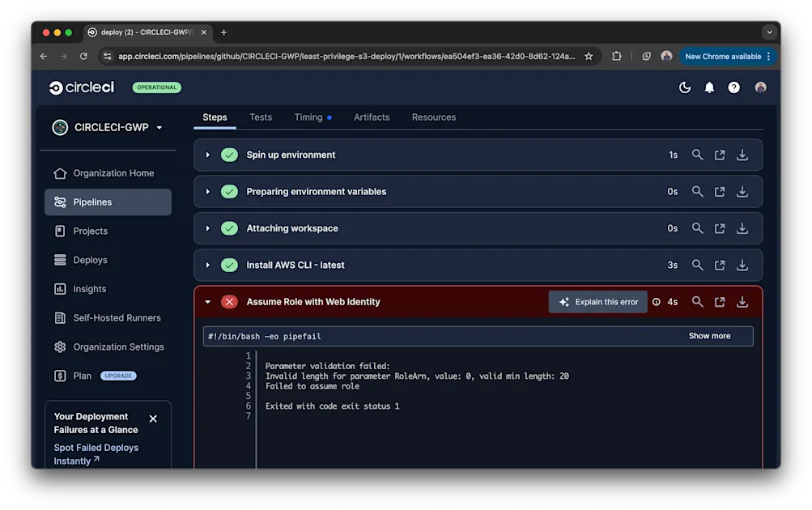Open the CIRCLECI-GWP organization dropdown
The height and width of the screenshot is (510, 812).
108,127
